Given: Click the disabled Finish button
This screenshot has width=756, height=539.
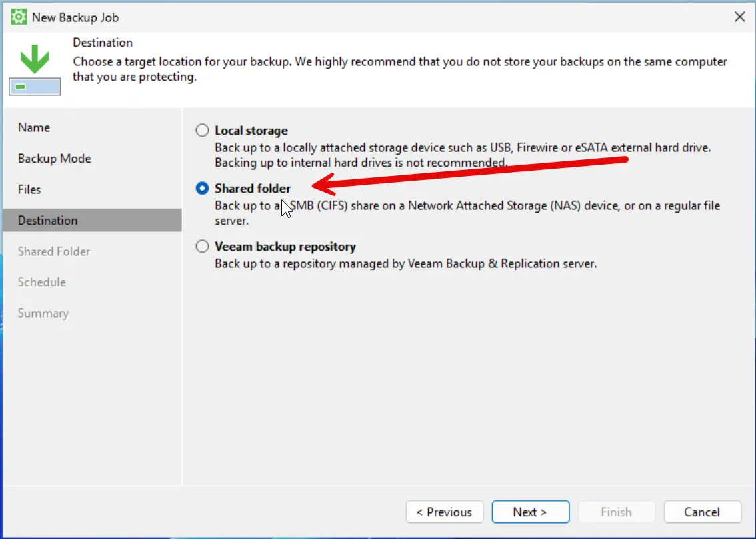Looking at the screenshot, I should pyautogui.click(x=616, y=512).
